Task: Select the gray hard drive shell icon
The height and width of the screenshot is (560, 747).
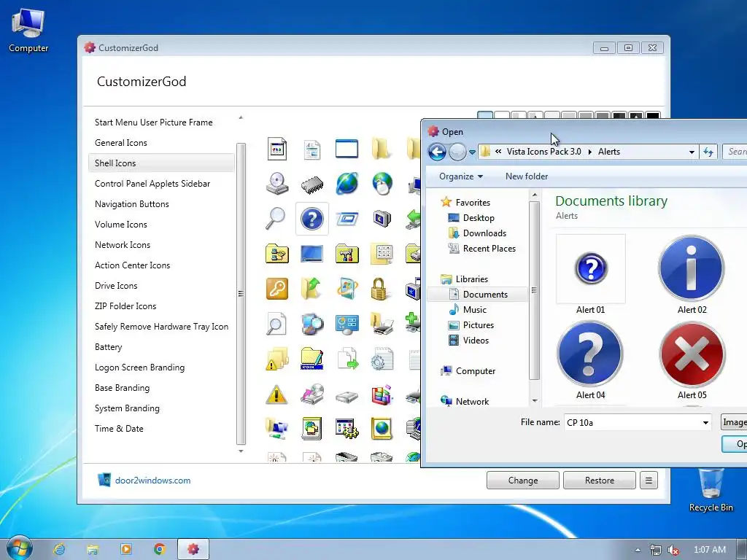Action: (347, 396)
